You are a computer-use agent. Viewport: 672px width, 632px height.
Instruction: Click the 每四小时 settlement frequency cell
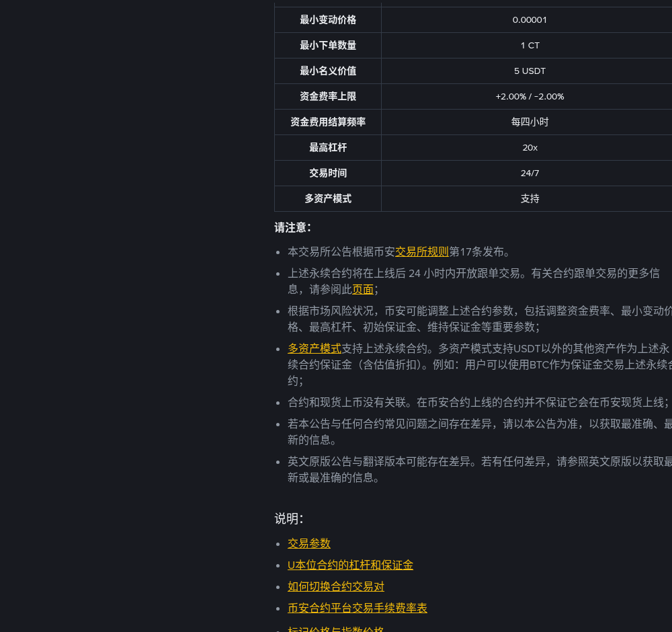coord(530,122)
